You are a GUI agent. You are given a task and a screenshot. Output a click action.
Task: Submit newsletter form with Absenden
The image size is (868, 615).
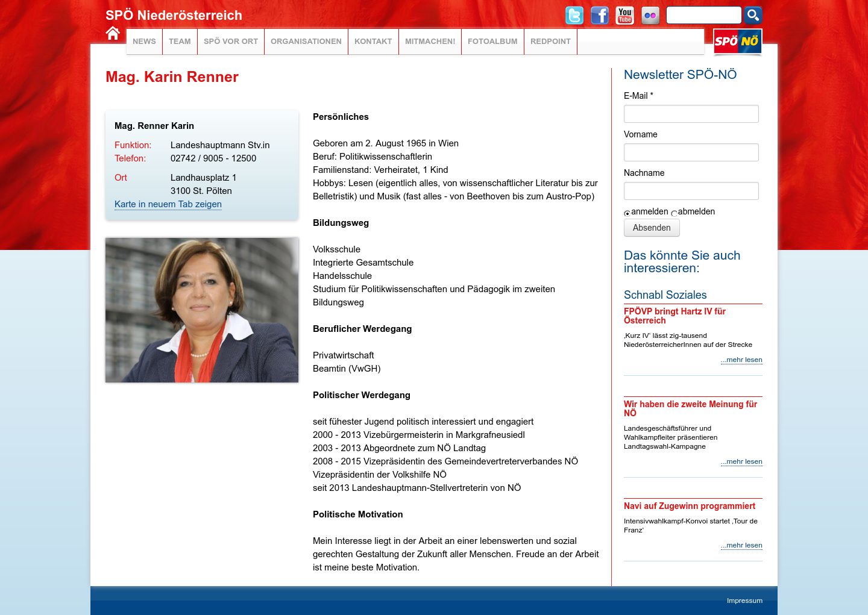point(652,228)
